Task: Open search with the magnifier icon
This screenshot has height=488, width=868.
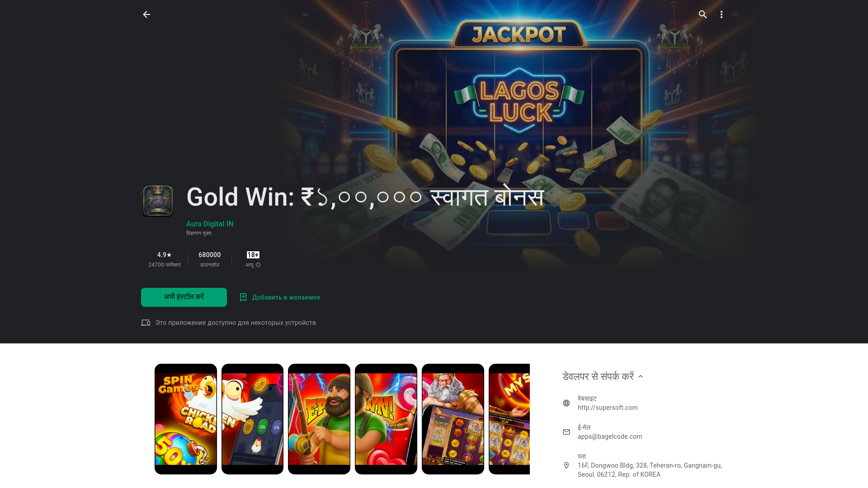Action: [x=703, y=14]
